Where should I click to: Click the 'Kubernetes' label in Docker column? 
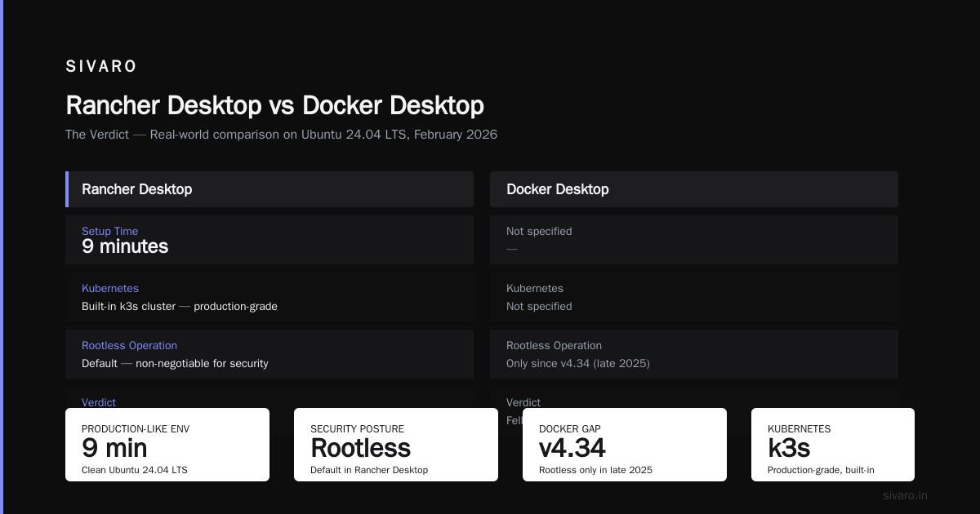[535, 289]
